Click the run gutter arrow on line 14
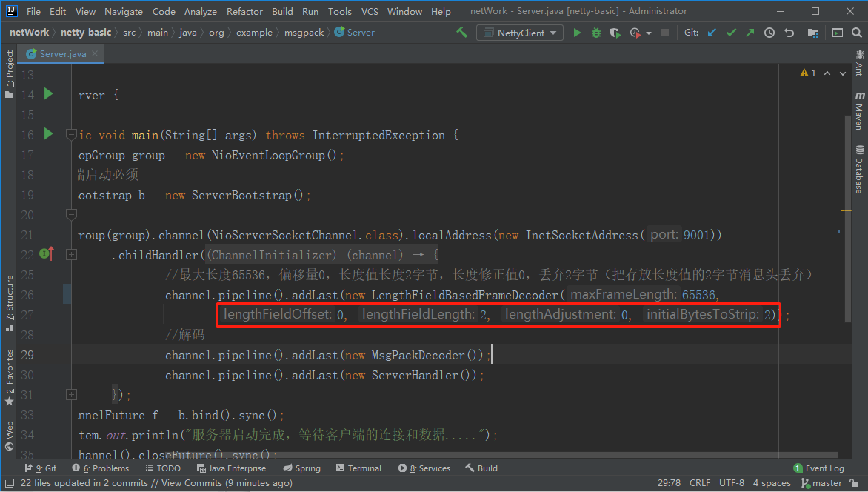 [x=49, y=93]
